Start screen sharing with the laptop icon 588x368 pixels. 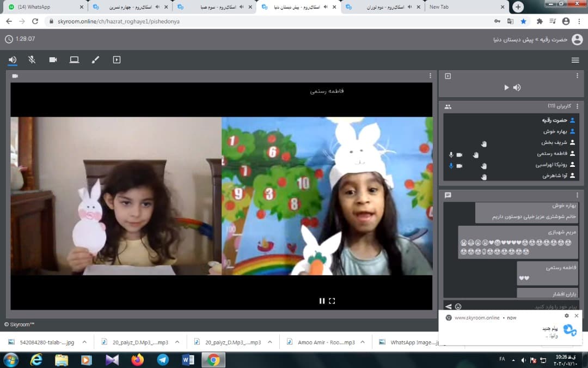(74, 60)
